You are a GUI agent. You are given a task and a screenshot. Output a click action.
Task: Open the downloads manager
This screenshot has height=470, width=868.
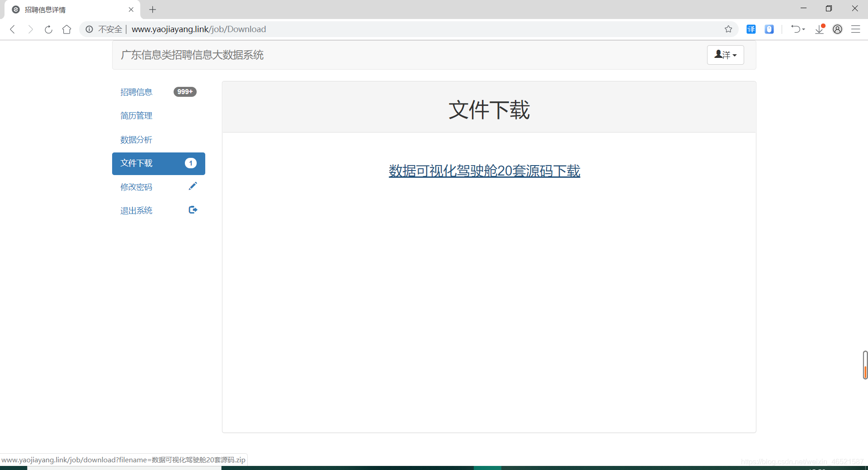[x=820, y=29]
